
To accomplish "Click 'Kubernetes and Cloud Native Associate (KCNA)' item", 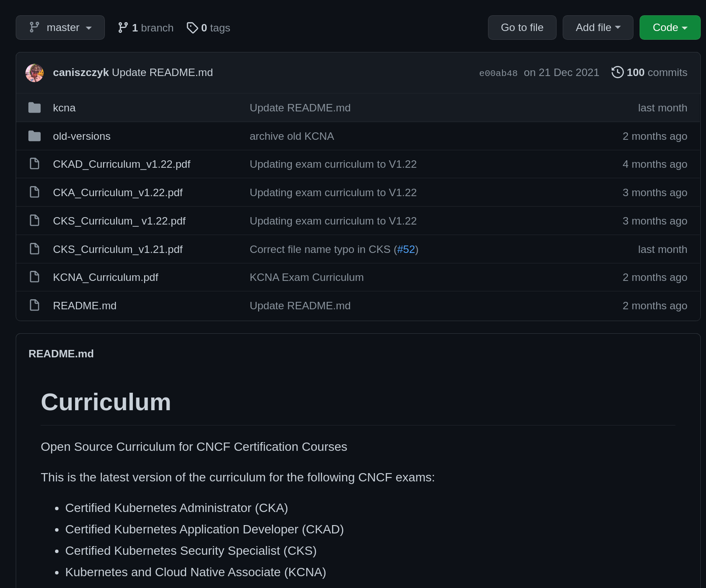I will point(196,572).
